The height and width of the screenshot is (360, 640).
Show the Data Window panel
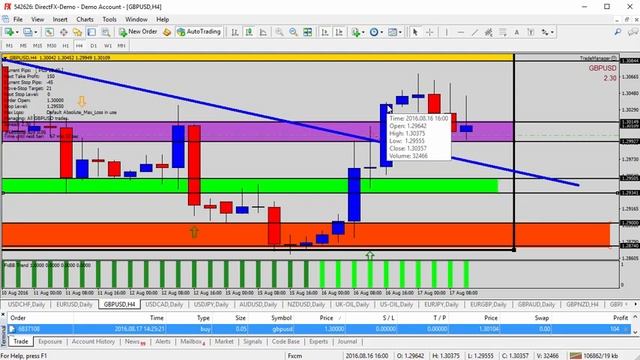tap(64, 32)
